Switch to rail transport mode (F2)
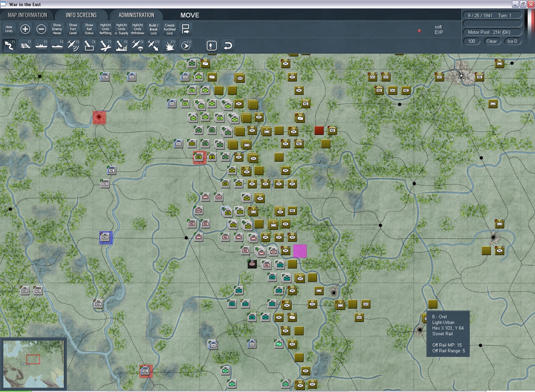 (25, 45)
